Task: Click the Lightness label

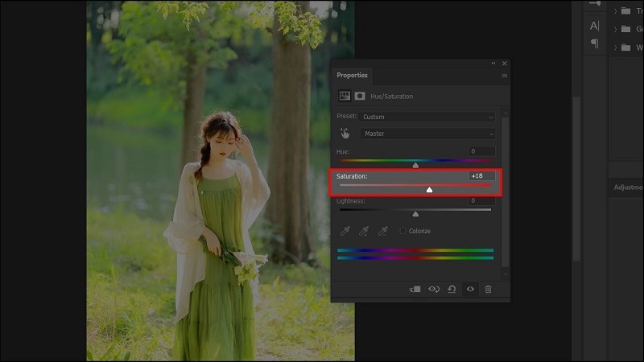Action: pos(351,201)
